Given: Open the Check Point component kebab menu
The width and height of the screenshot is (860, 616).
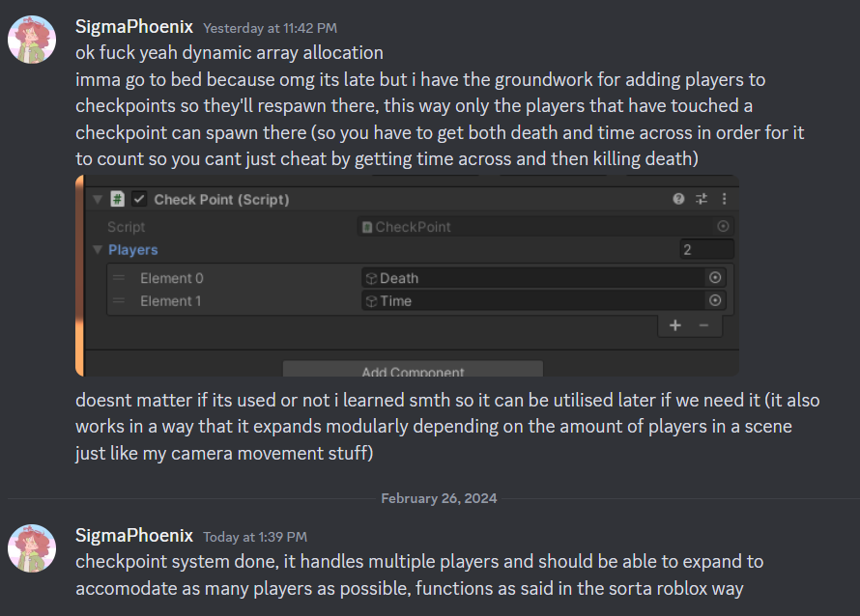Looking at the screenshot, I should (724, 199).
